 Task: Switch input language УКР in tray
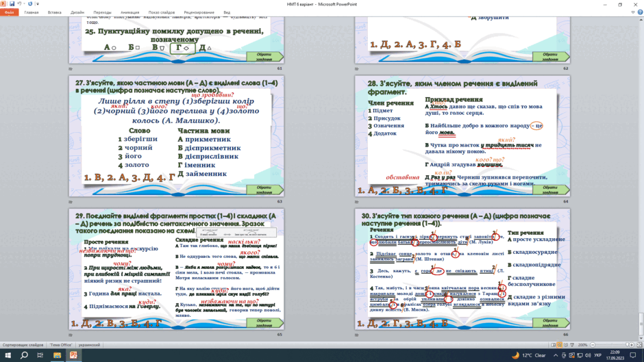[597, 355]
